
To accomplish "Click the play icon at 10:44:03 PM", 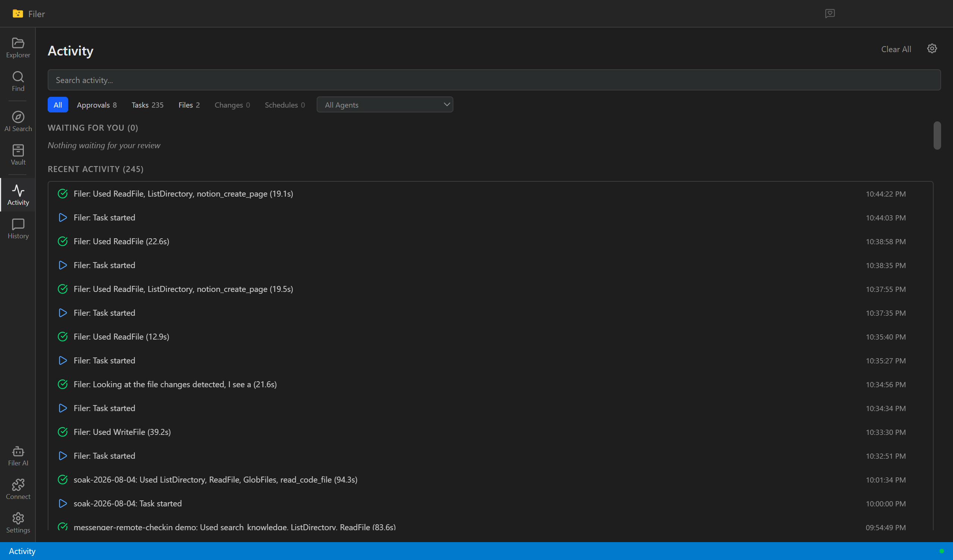I will (x=63, y=218).
